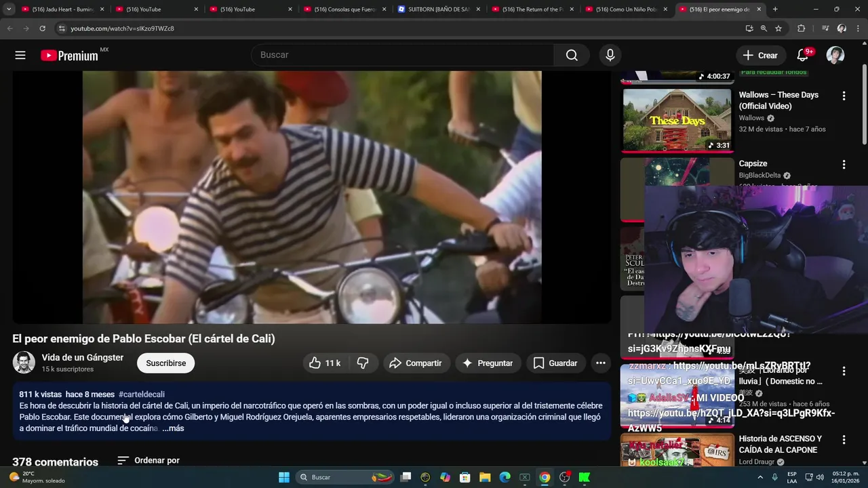
Task: Open options for Llorando por lluvia video
Action: [844, 371]
